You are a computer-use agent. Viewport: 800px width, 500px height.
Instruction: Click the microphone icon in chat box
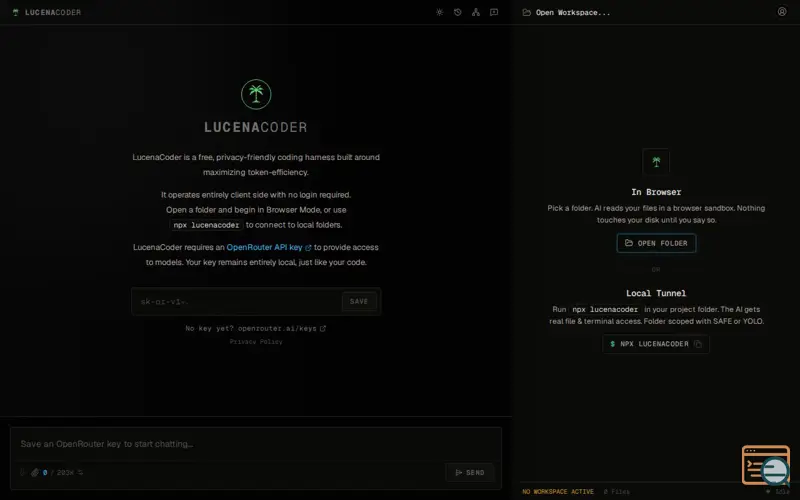22,472
